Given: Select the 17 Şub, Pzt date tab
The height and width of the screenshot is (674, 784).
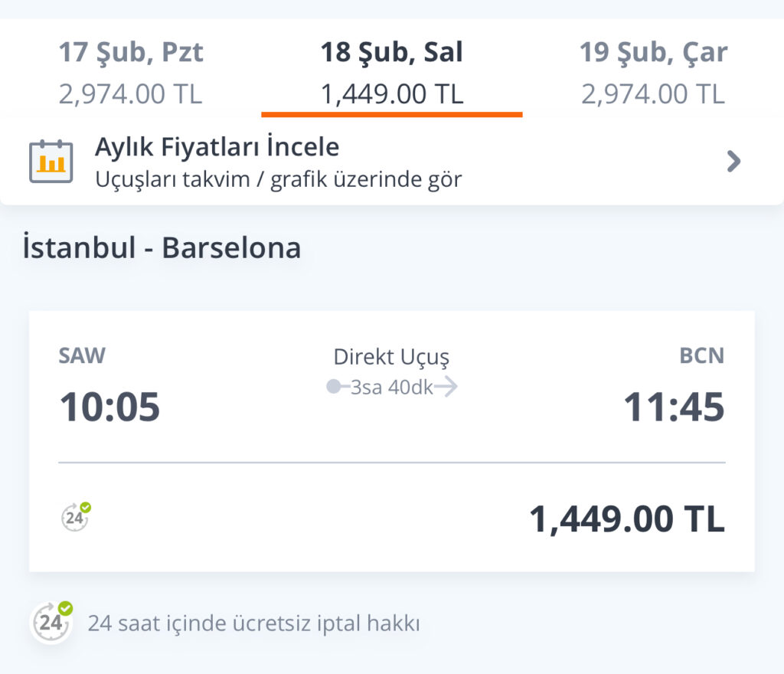Looking at the screenshot, I should click(x=131, y=73).
